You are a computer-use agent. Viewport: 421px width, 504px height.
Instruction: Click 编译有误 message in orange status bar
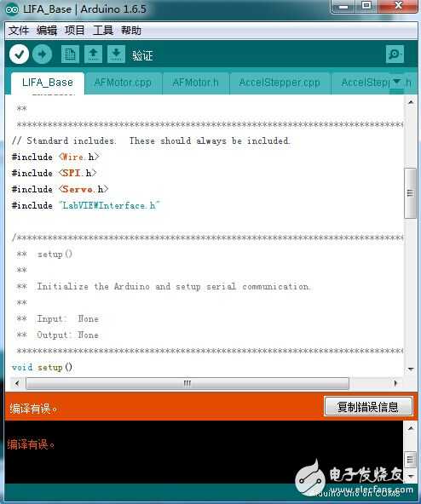tap(33, 409)
